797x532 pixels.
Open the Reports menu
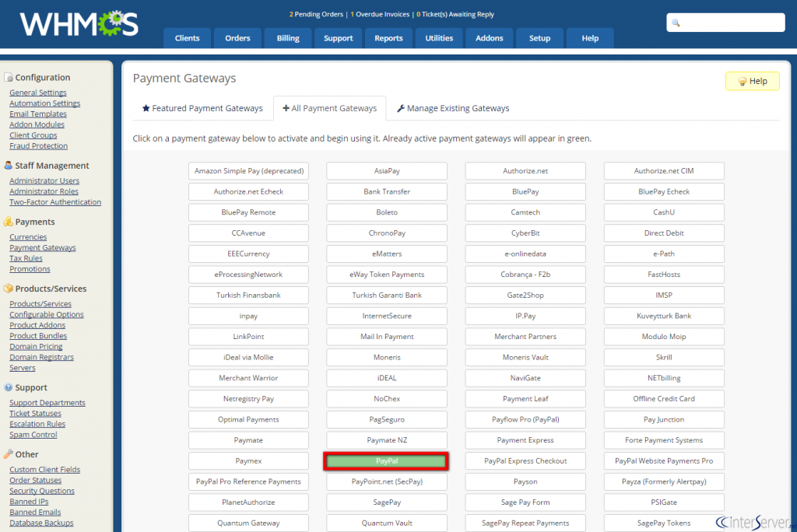388,38
